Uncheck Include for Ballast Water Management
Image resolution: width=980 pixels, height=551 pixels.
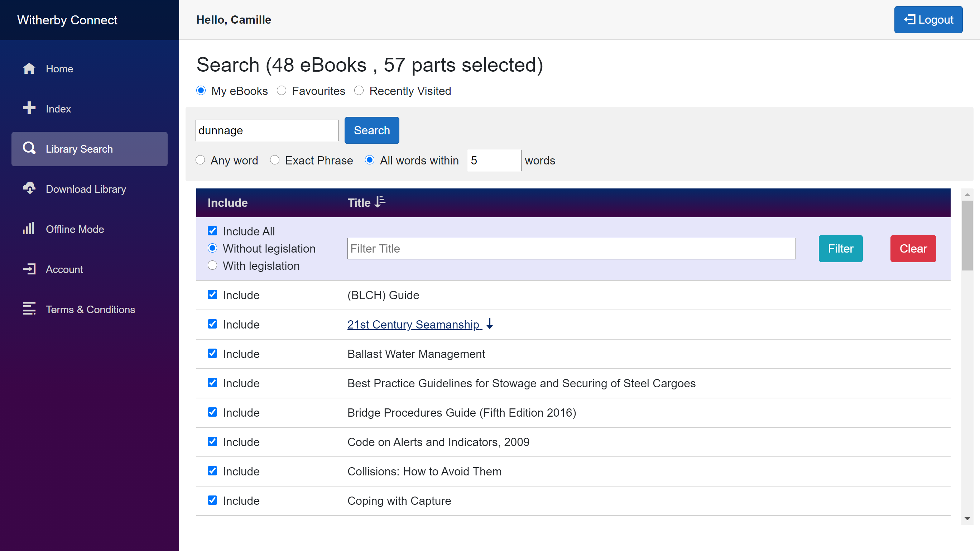pos(212,354)
